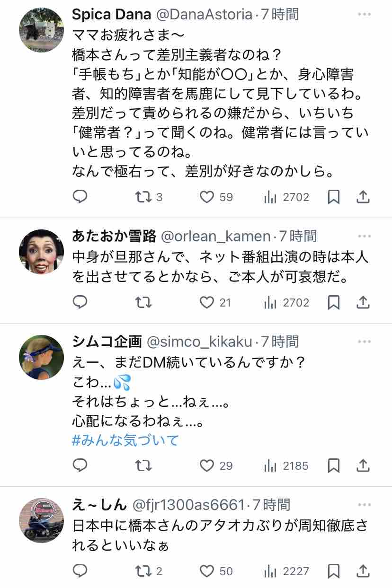Bookmark え～しん's tweet
The height and width of the screenshot is (588, 392).
(334, 571)
